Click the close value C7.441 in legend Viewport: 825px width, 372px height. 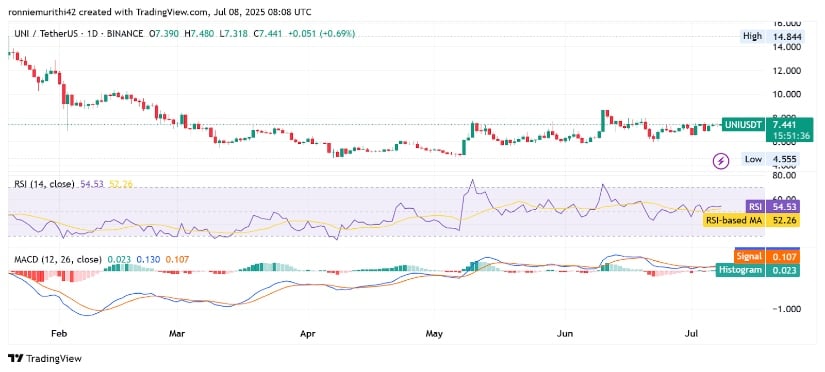pos(267,34)
